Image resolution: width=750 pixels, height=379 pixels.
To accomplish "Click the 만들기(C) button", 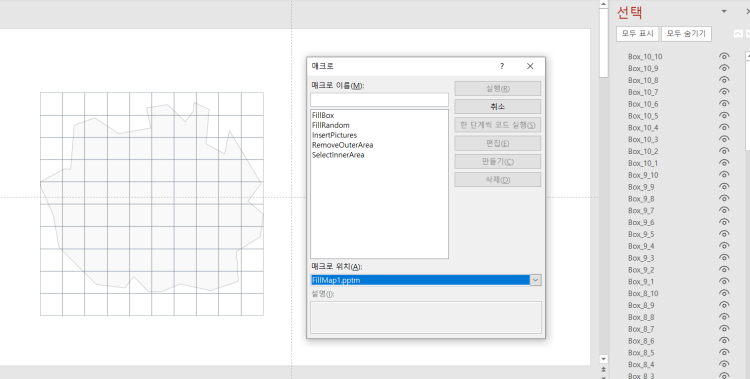I will (497, 161).
